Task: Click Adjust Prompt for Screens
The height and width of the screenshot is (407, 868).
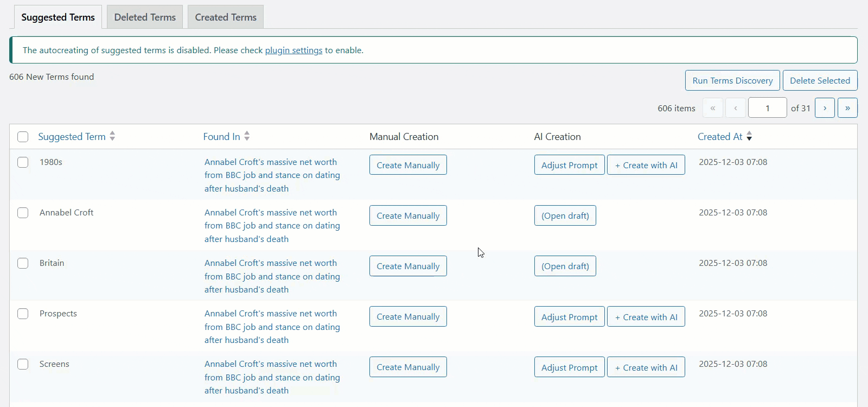Action: pyautogui.click(x=569, y=367)
